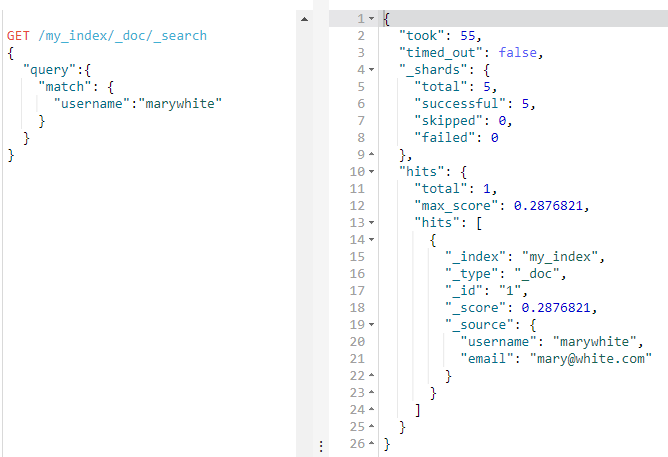
Task: Click the "username" key in the request body
Action: [x=92, y=104]
